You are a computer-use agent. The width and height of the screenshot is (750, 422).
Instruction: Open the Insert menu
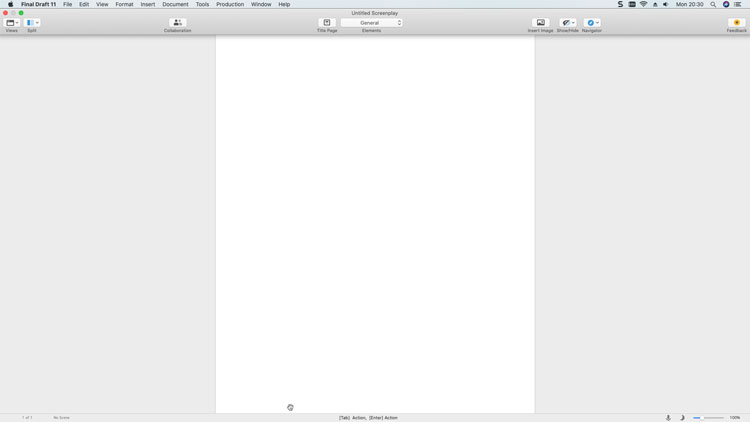tap(148, 4)
